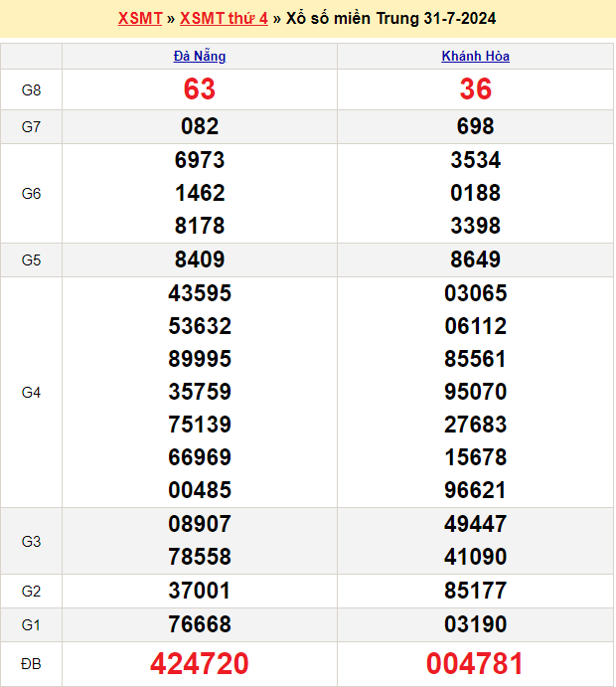Click the special prize number 424720

tap(200, 664)
